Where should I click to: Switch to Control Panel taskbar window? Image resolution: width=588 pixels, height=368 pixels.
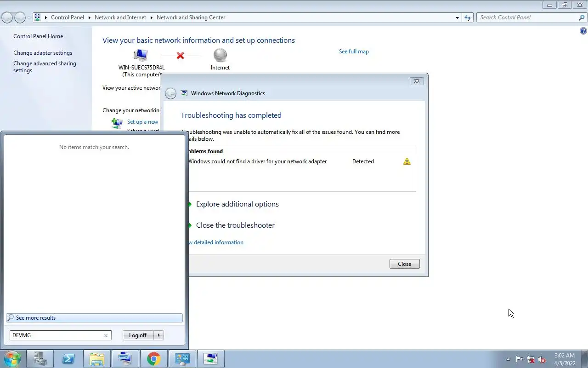click(182, 358)
